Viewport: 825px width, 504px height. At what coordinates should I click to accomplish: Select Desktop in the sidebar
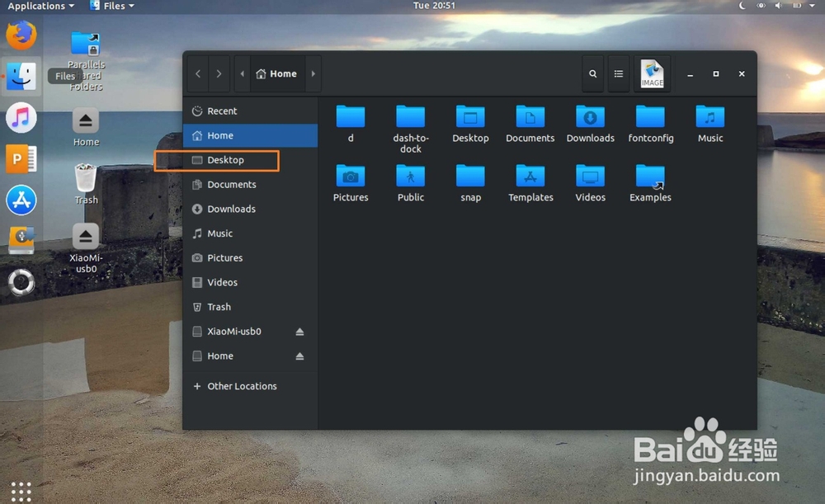point(251,160)
